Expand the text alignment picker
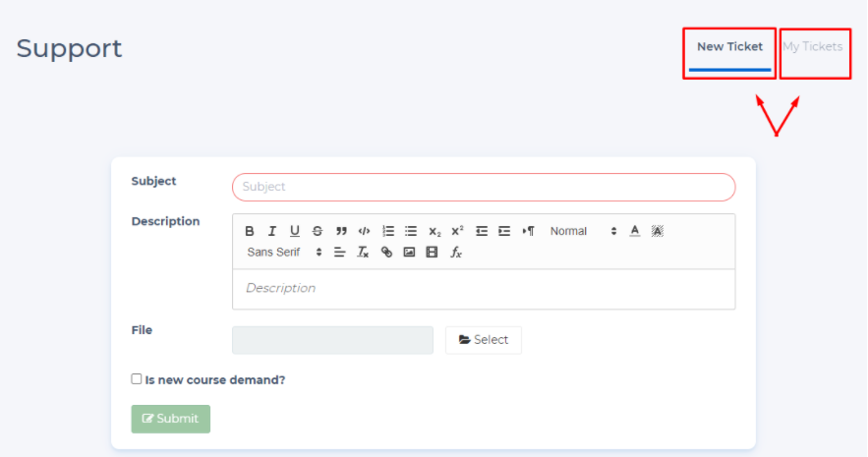The height and width of the screenshot is (457, 868). click(340, 253)
